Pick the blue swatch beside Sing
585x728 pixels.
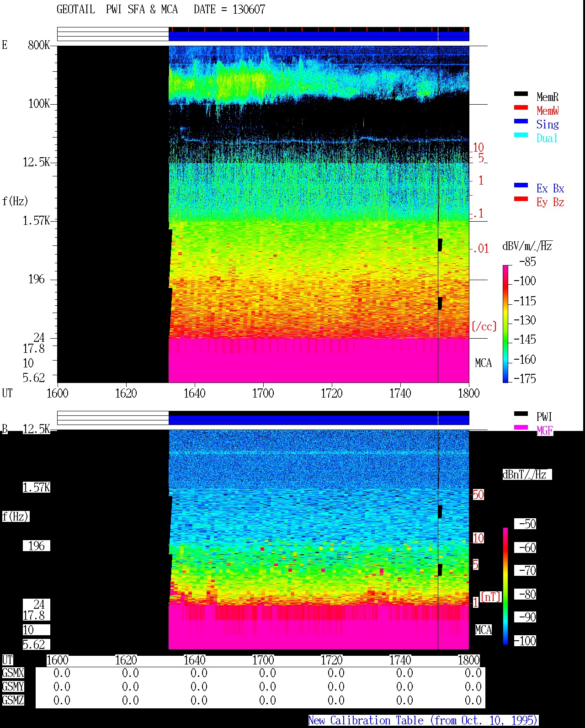521,122
